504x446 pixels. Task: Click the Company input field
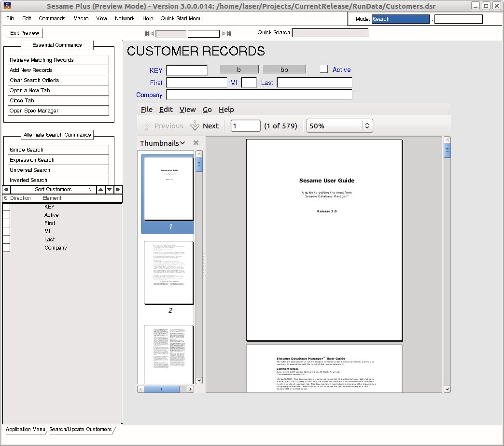pyautogui.click(x=259, y=95)
